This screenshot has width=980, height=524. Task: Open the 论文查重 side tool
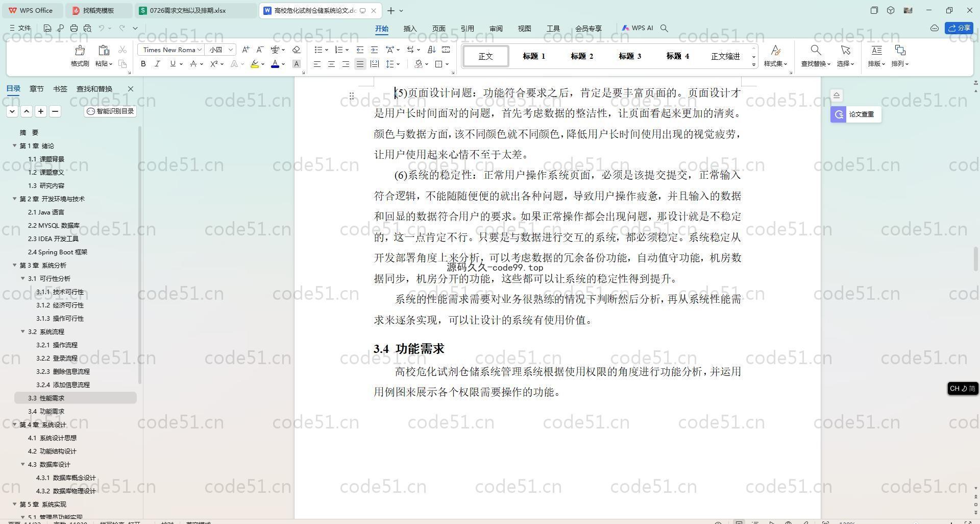coord(855,114)
